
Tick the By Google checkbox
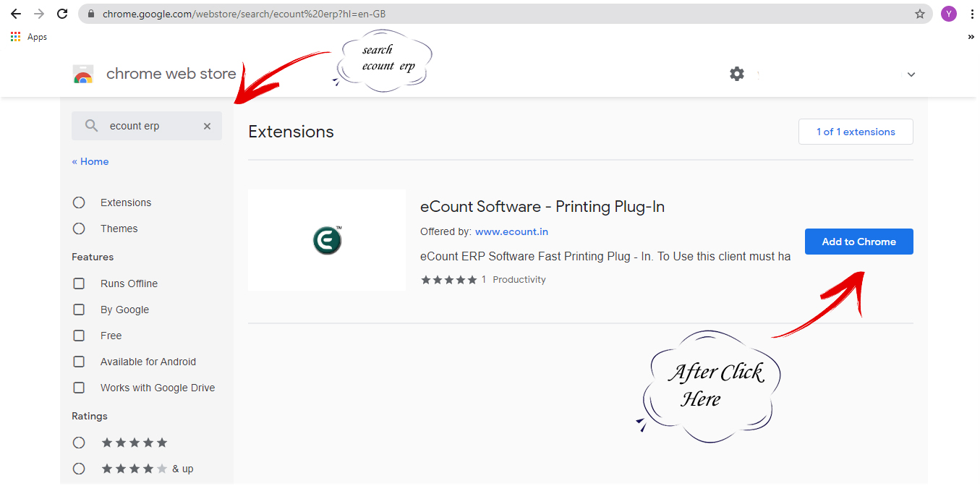79,310
